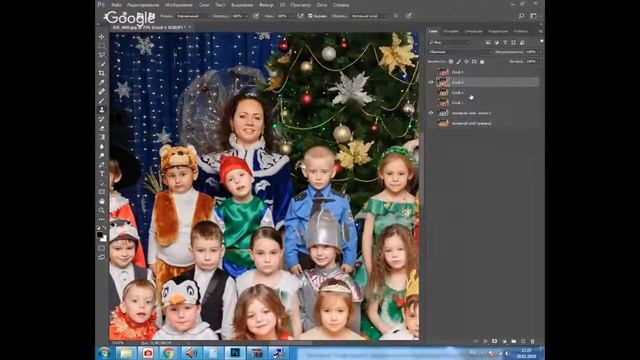Create a new layer icon

coord(523,341)
